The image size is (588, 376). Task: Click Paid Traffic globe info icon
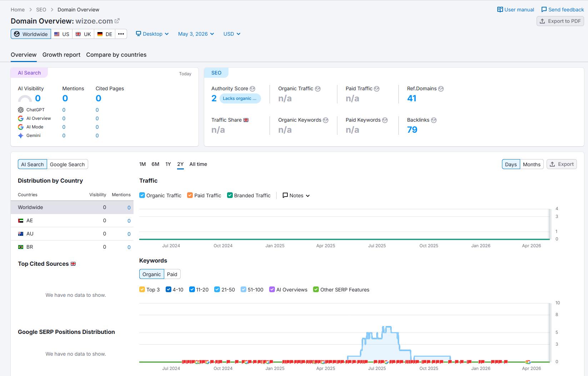coord(377,89)
